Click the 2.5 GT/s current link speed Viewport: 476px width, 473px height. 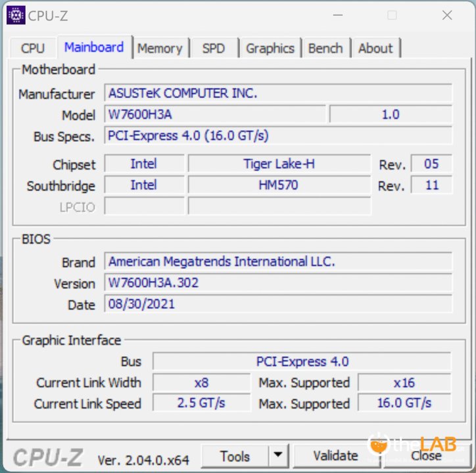point(202,403)
